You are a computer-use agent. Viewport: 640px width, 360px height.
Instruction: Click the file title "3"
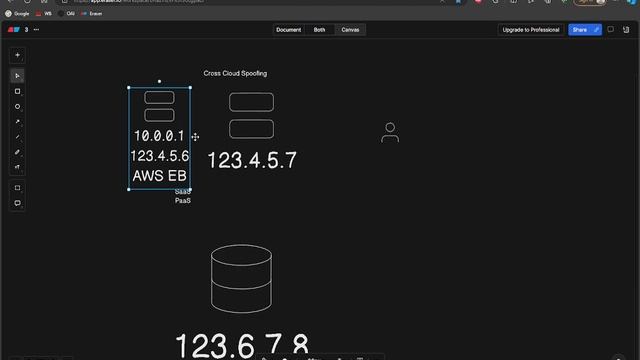coord(26,29)
